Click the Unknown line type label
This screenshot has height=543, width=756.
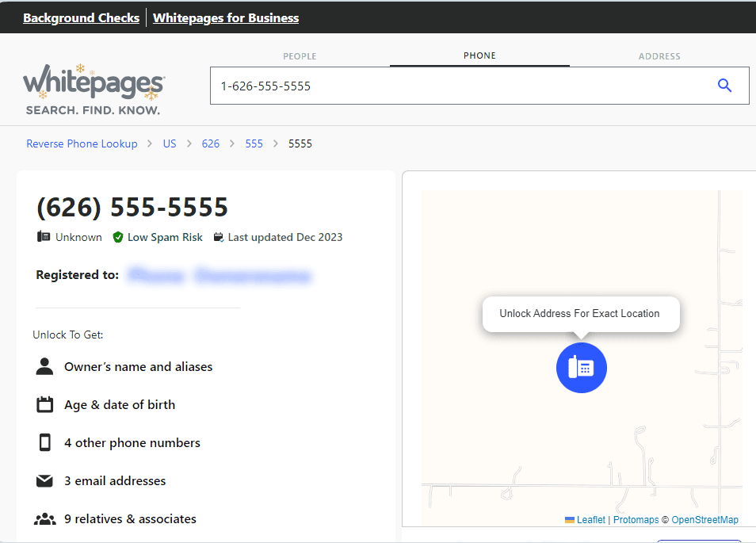click(x=78, y=237)
